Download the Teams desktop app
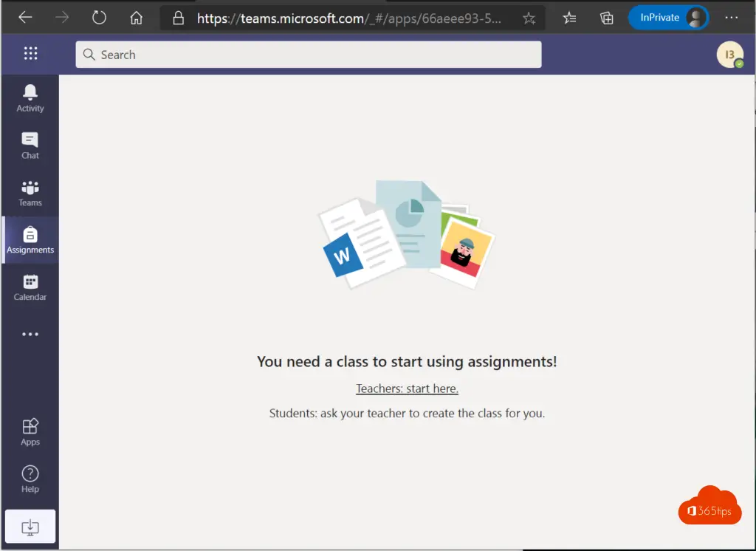Viewport: 756px width, 551px height. pyautogui.click(x=30, y=527)
